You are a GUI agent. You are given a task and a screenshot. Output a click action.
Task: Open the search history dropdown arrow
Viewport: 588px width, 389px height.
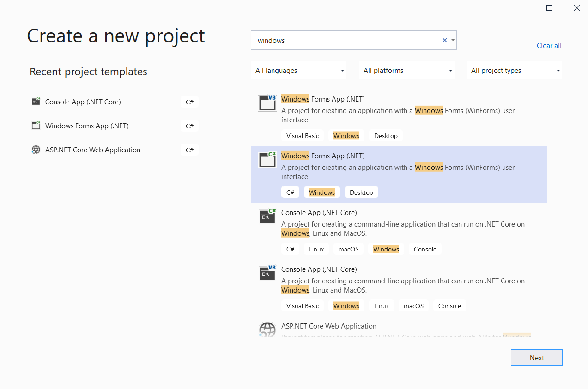click(453, 40)
